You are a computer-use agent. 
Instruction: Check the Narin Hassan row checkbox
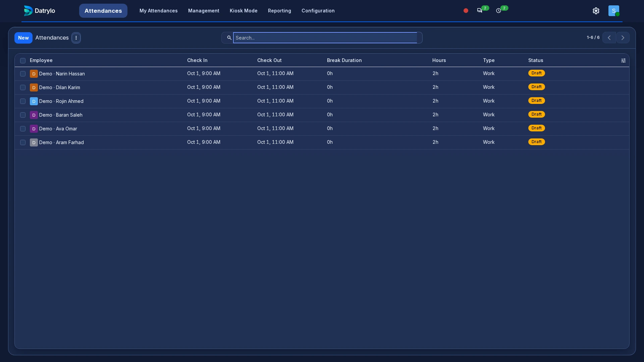[23, 74]
